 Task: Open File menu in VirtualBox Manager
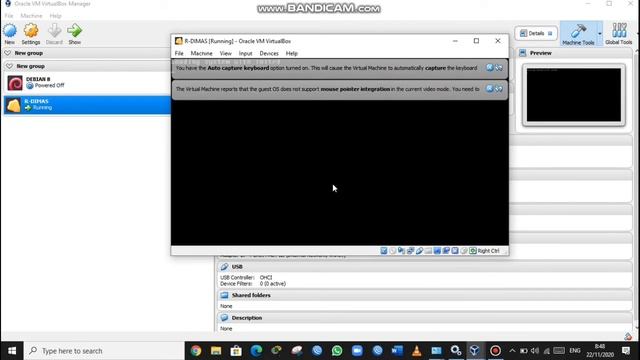9,16
